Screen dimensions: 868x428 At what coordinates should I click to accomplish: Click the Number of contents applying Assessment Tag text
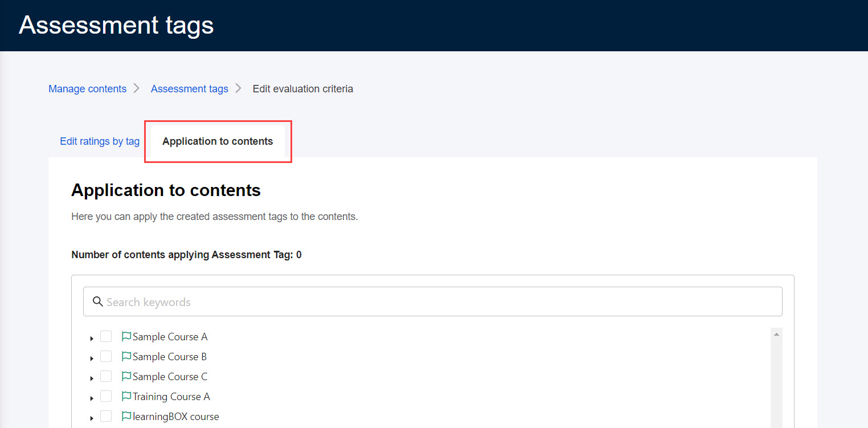click(186, 255)
